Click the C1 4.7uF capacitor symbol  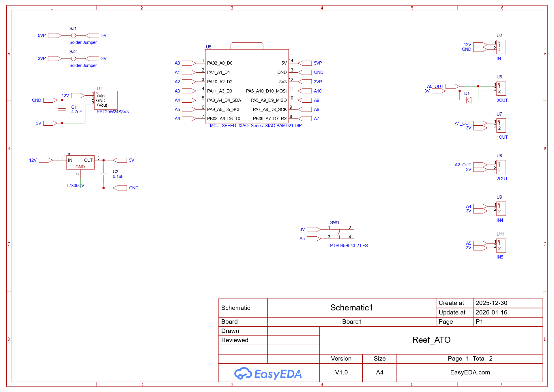click(62, 110)
